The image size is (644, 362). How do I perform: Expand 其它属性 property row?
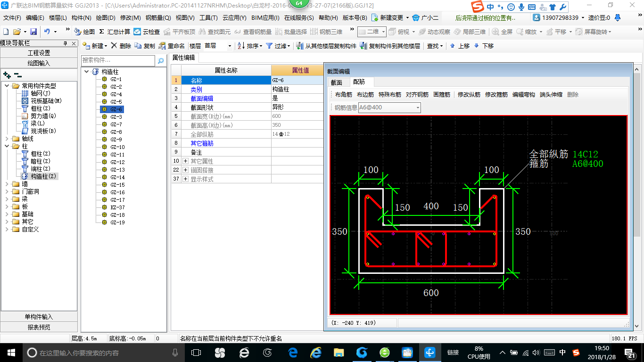coord(185,161)
